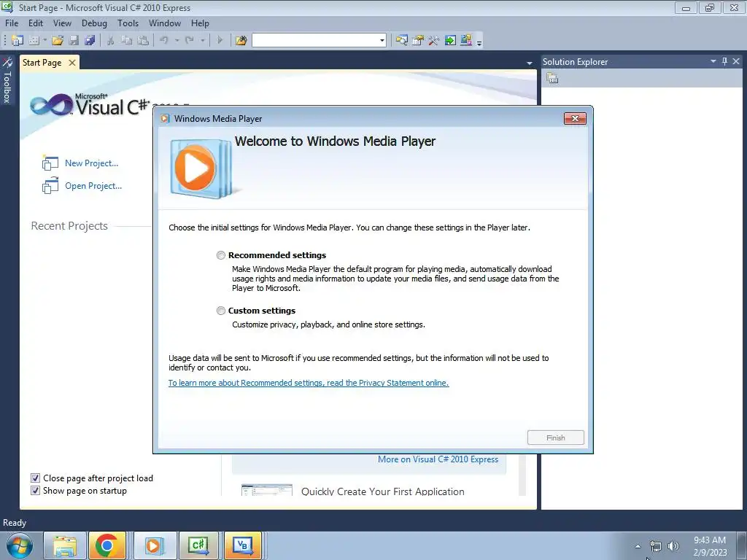747x560 pixels.
Task: Open Properties Window toolbar icon
Action: point(418,41)
